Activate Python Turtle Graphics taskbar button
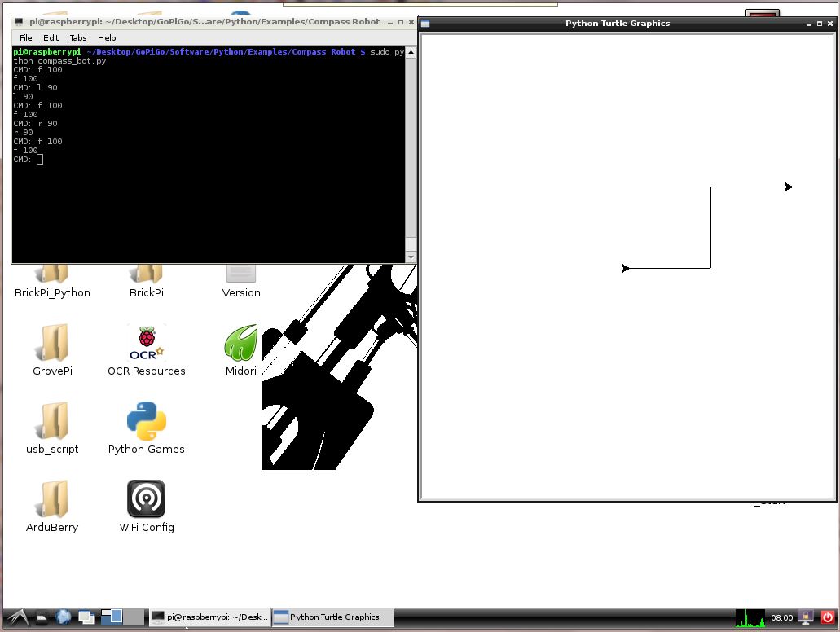840x632 pixels. tap(332, 617)
